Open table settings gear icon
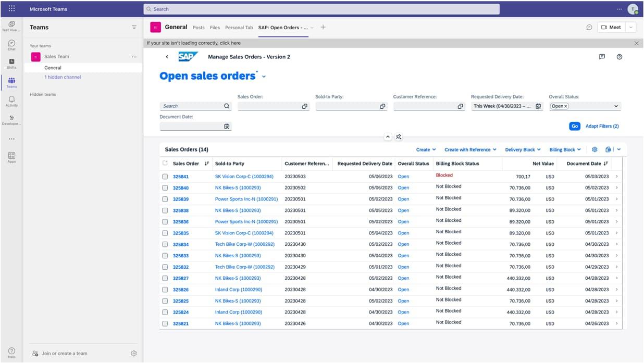This screenshot has height=363, width=644. [x=595, y=149]
